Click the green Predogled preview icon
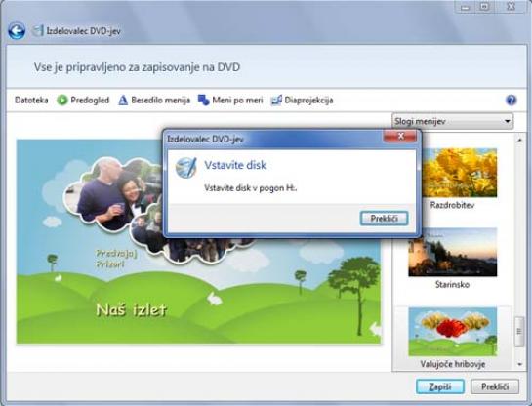The width and height of the screenshot is (532, 406). point(62,101)
